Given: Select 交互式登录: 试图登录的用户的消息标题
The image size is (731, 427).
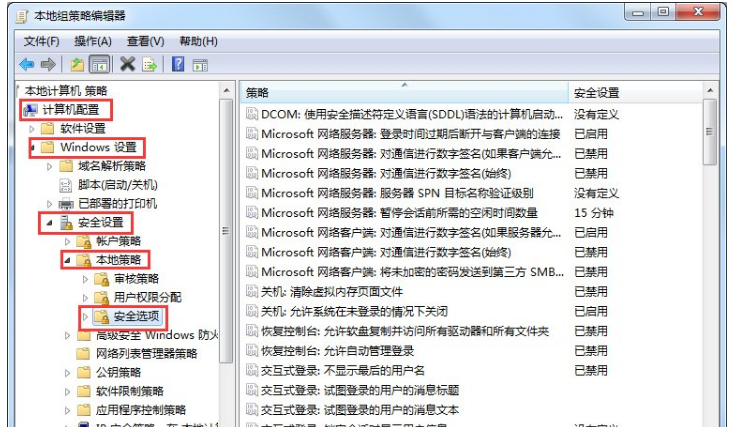Looking at the screenshot, I should (360, 390).
